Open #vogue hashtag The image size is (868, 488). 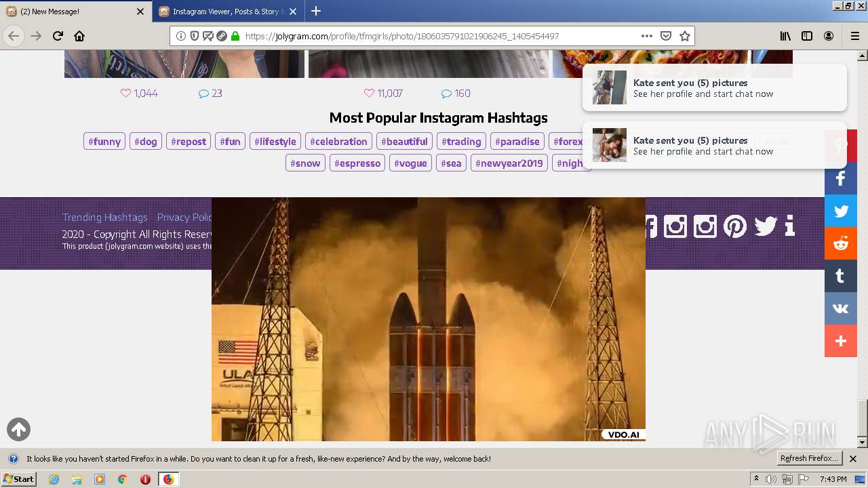(x=410, y=163)
